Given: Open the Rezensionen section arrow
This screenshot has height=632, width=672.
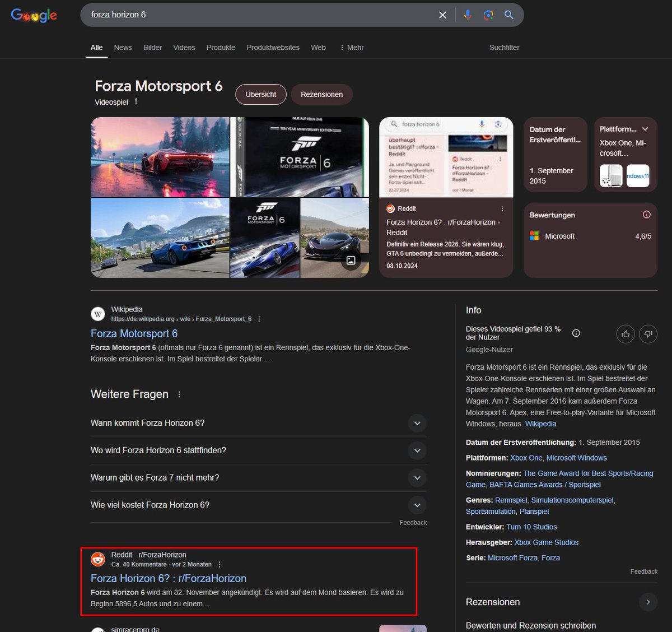Looking at the screenshot, I should click(x=648, y=602).
